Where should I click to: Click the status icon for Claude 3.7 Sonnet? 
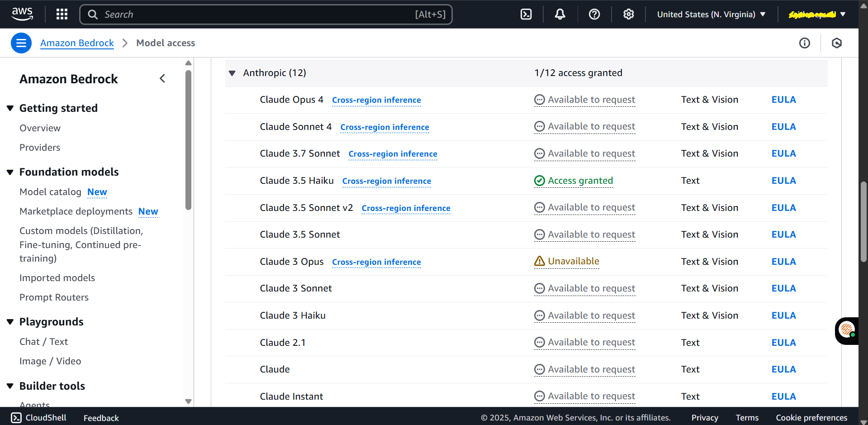[540, 153]
